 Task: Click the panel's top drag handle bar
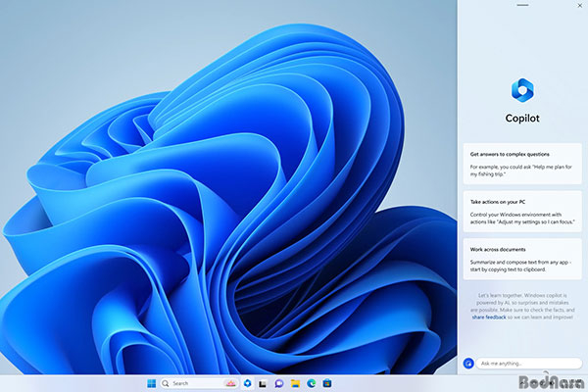click(522, 5)
